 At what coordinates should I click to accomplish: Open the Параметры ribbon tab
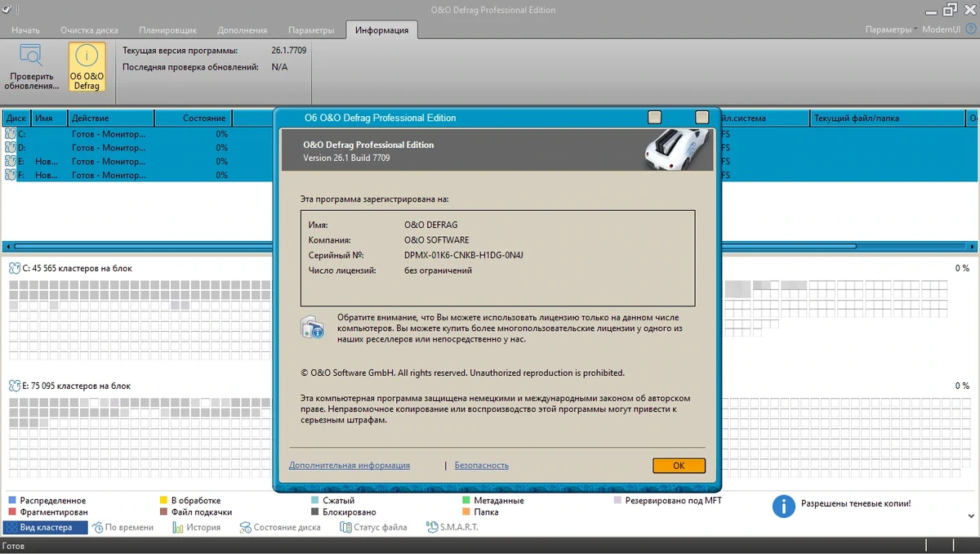click(310, 30)
